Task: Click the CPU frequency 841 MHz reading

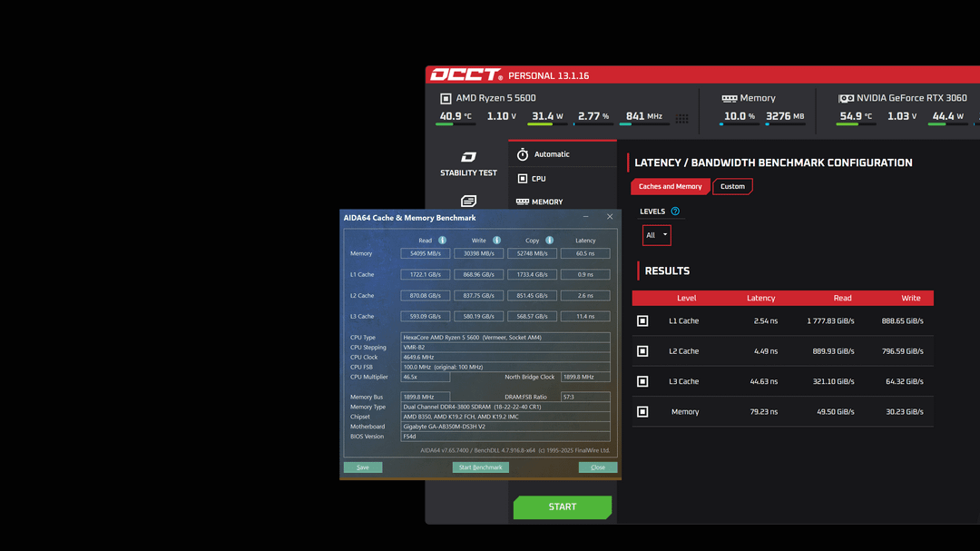Action: tap(643, 116)
